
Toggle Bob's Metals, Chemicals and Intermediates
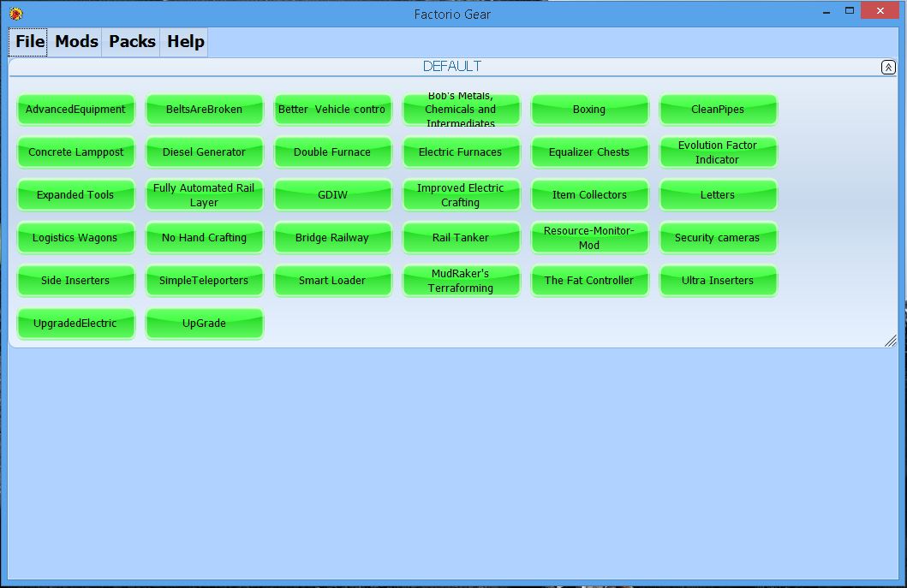click(461, 110)
